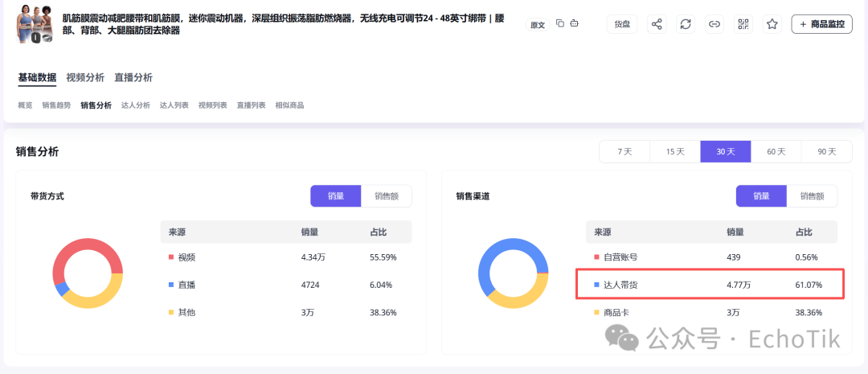
Task: Copy the product title with the copy icon
Action: coord(560,23)
